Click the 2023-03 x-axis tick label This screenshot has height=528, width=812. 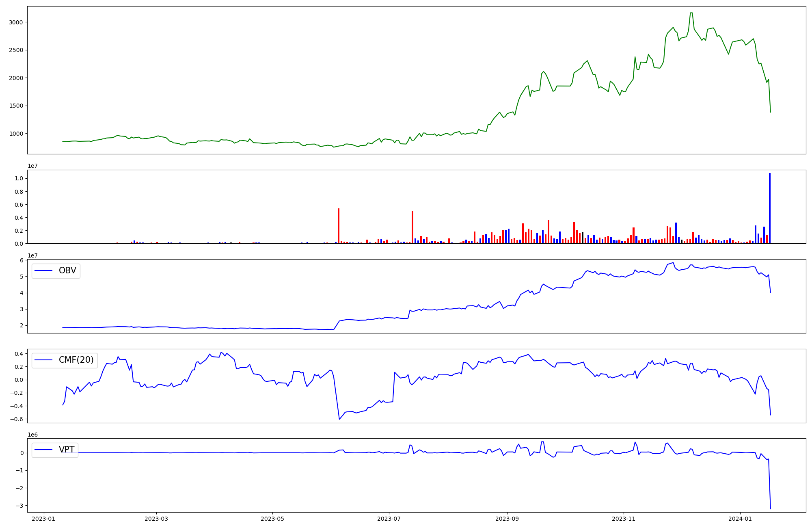(x=156, y=519)
